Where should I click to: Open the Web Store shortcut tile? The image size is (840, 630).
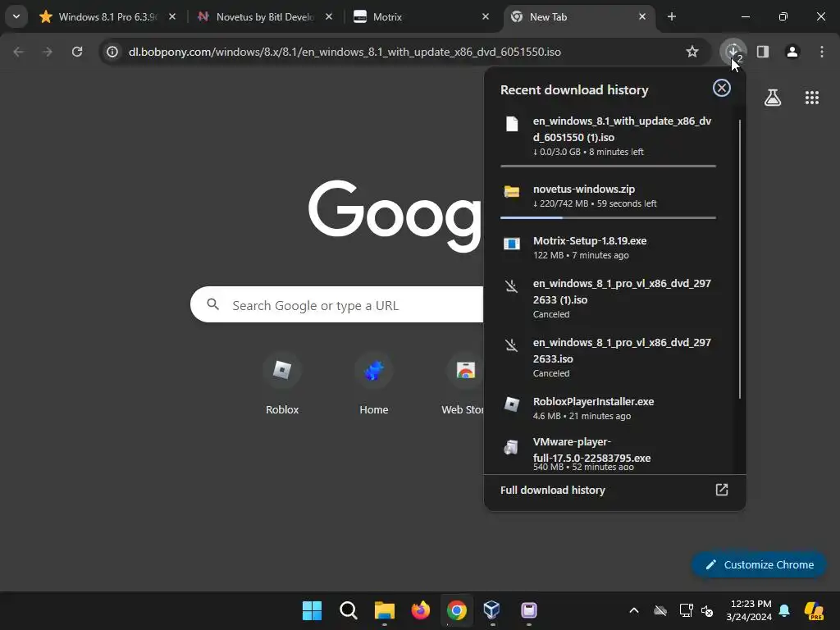pyautogui.click(x=463, y=384)
